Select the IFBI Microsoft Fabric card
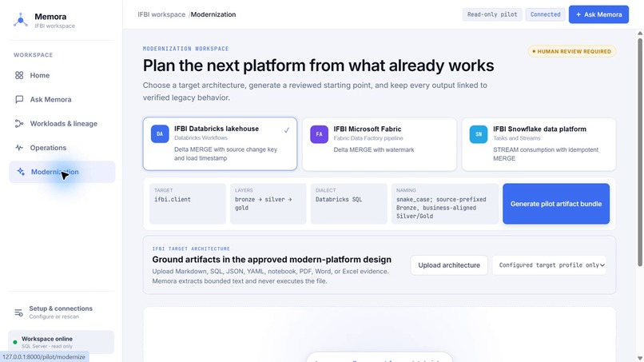The image size is (644, 362). point(379,144)
